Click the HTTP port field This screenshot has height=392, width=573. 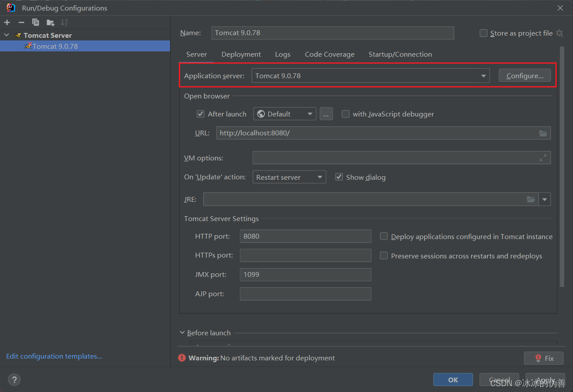point(305,236)
